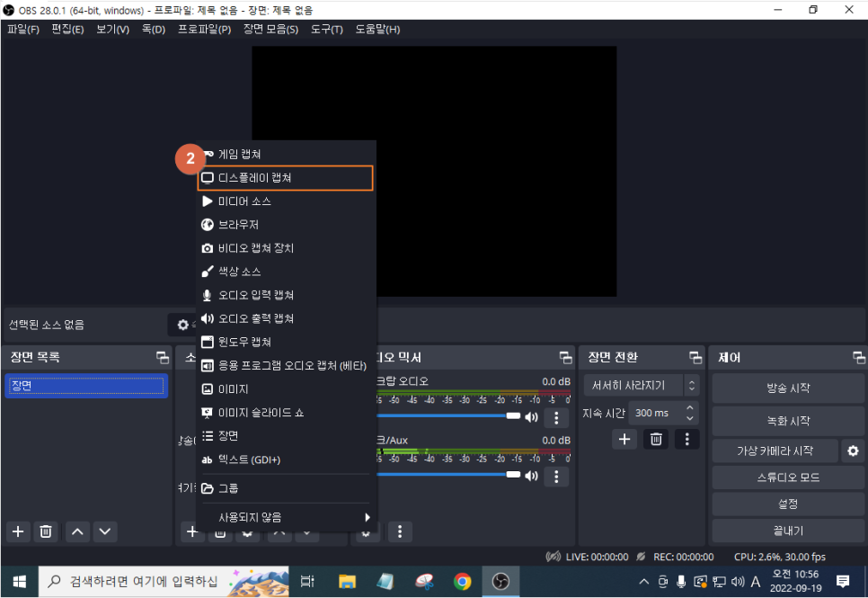Select 응용 프로그램 오디오 캡쳐 (베타)
868x598 pixels.
[x=286, y=366]
